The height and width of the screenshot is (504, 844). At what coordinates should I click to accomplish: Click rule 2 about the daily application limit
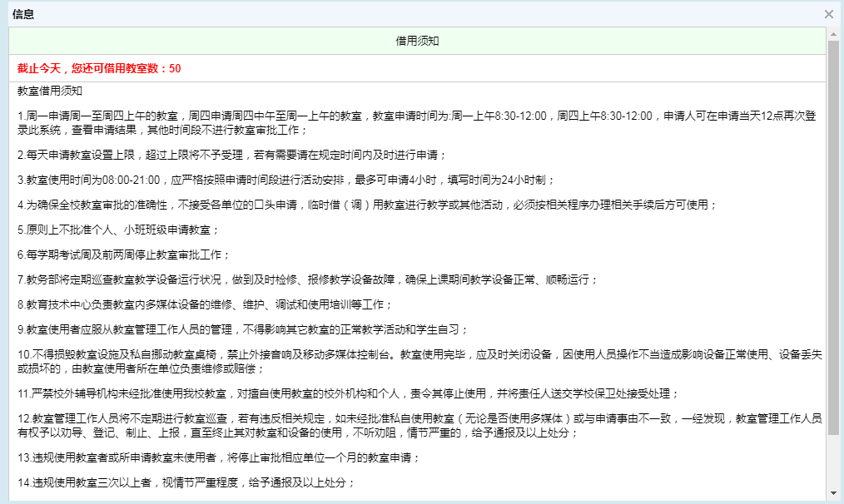tap(232, 155)
